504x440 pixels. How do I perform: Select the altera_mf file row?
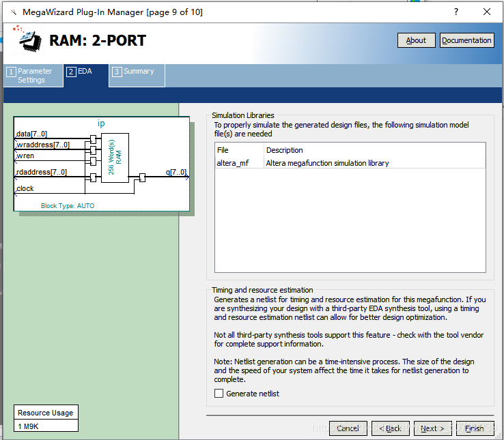pyautogui.click(x=350, y=163)
